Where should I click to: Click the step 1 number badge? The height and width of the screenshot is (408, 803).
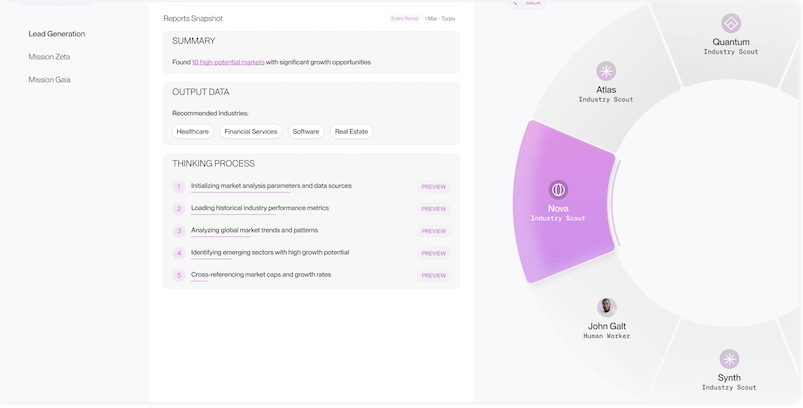point(179,187)
